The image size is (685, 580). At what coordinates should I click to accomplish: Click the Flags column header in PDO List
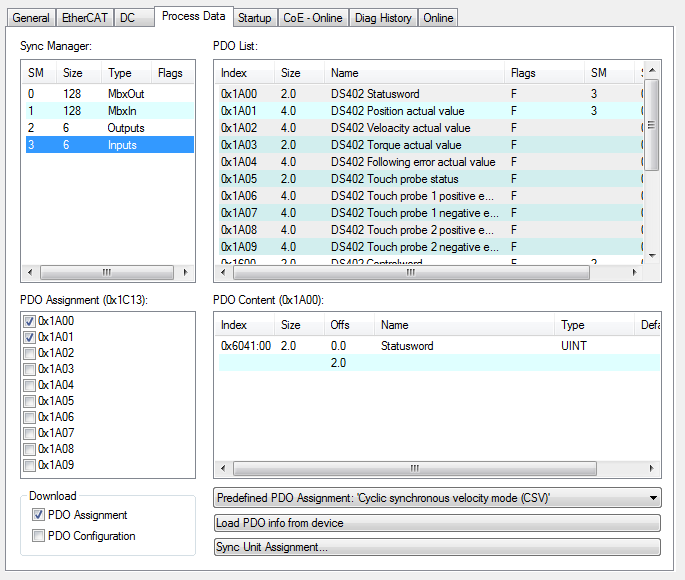pos(544,73)
